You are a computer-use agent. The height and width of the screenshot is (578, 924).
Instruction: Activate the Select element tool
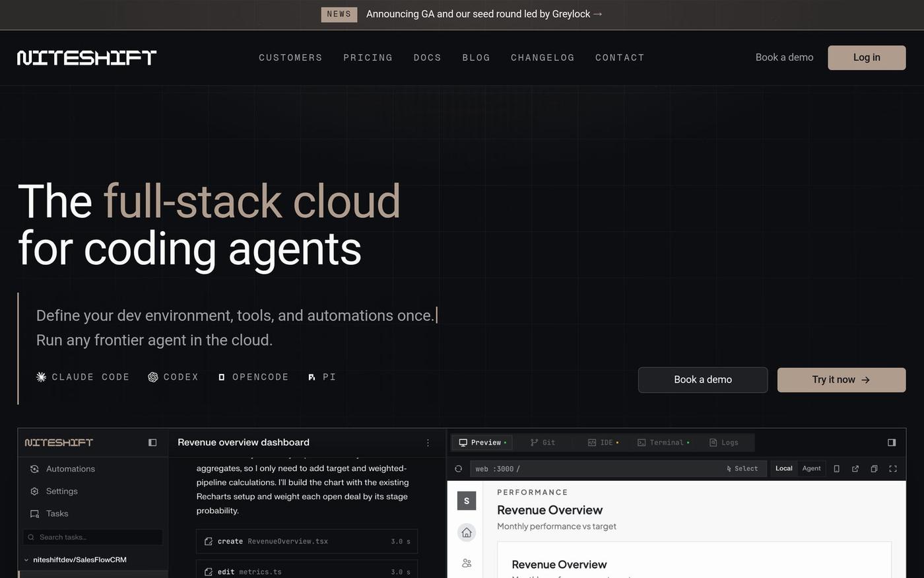[x=742, y=469]
